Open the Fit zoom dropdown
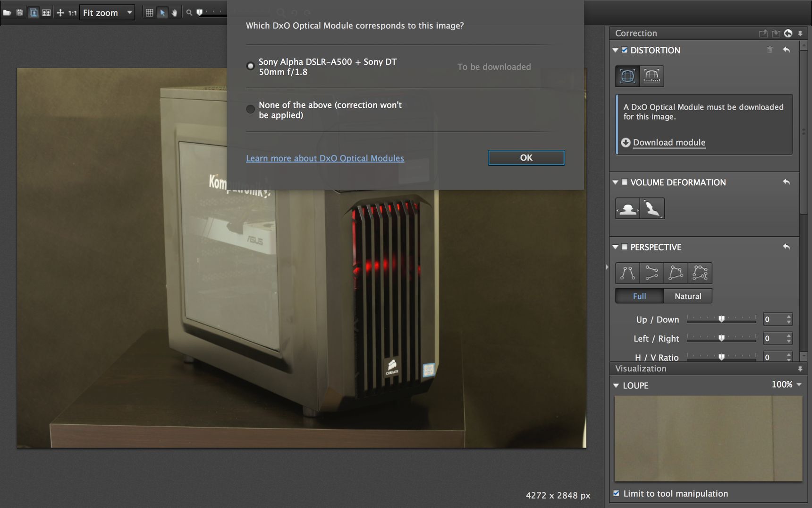This screenshot has width=812, height=508. (107, 13)
